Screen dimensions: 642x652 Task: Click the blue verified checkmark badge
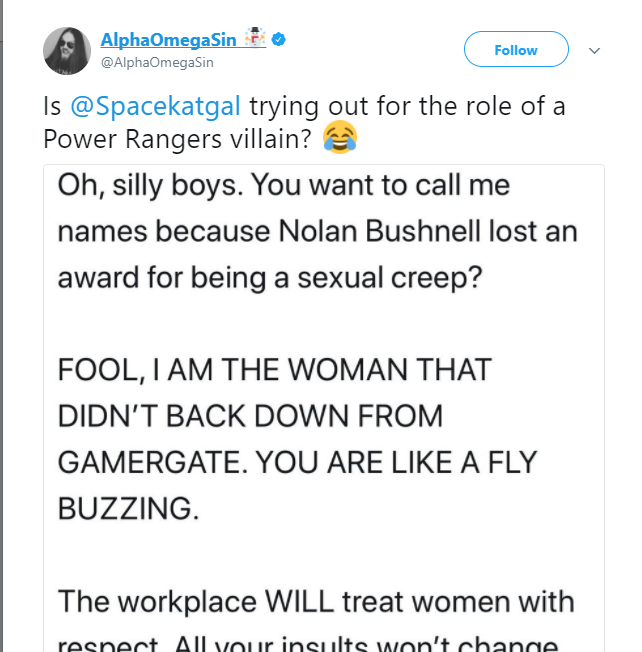pyautogui.click(x=278, y=40)
